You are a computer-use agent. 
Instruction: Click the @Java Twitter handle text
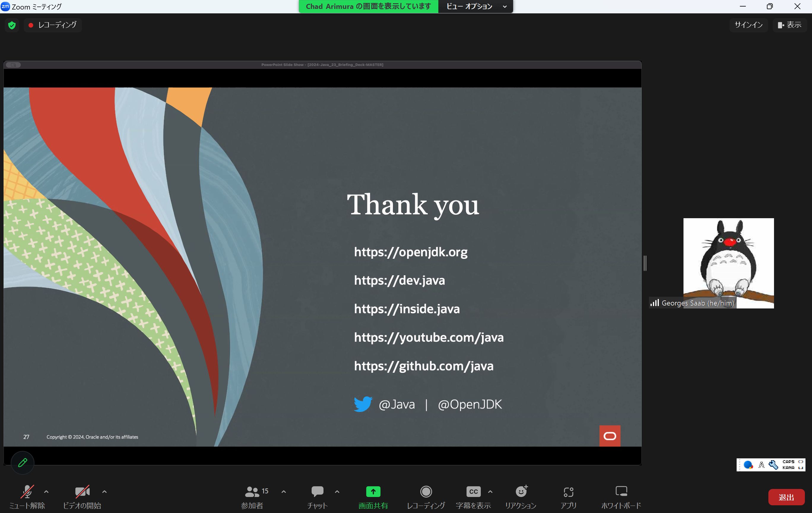[x=397, y=404]
